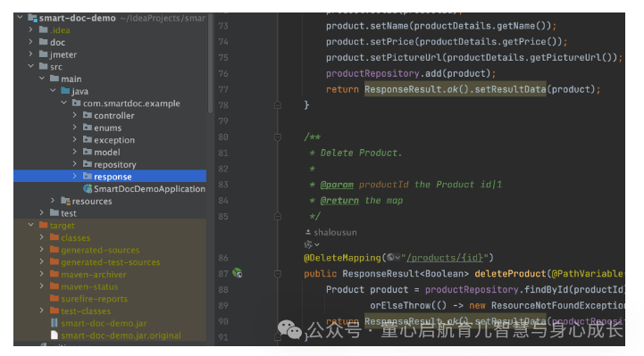The width and height of the screenshot is (644, 356).
Task: Select the doc folder icon
Action: tap(44, 42)
